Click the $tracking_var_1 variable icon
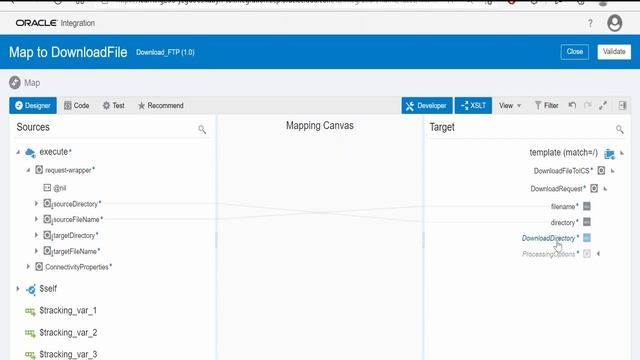The image size is (640, 360). pyautogui.click(x=30, y=311)
